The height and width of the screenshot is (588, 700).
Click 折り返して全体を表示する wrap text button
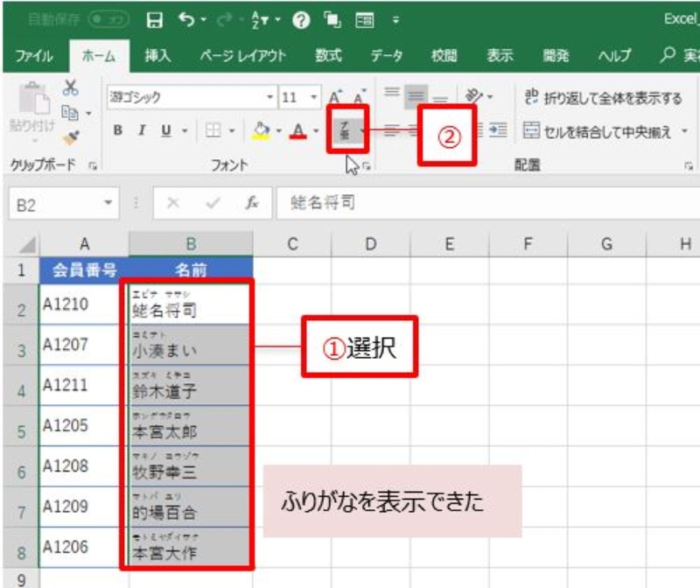click(602, 98)
